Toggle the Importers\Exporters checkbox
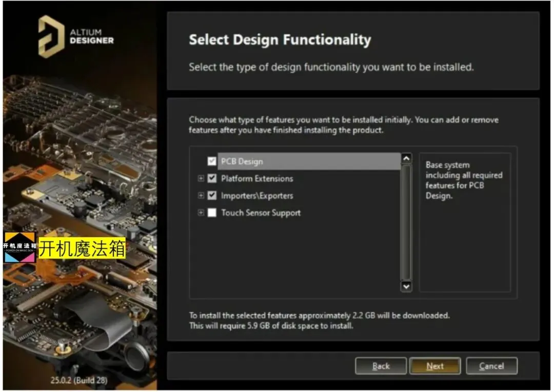 pyautogui.click(x=212, y=195)
